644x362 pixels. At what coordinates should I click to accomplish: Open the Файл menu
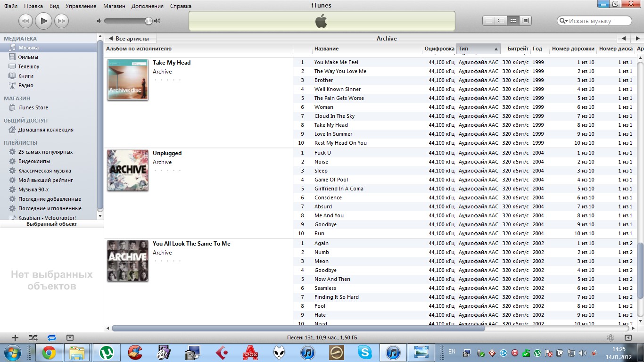tap(11, 6)
